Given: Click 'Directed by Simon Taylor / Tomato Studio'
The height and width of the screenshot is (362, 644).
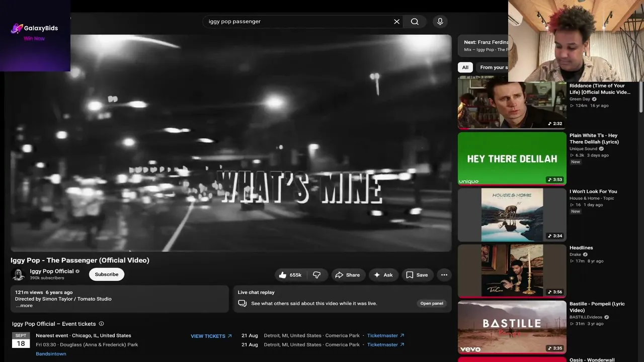Looking at the screenshot, I should pos(63,299).
